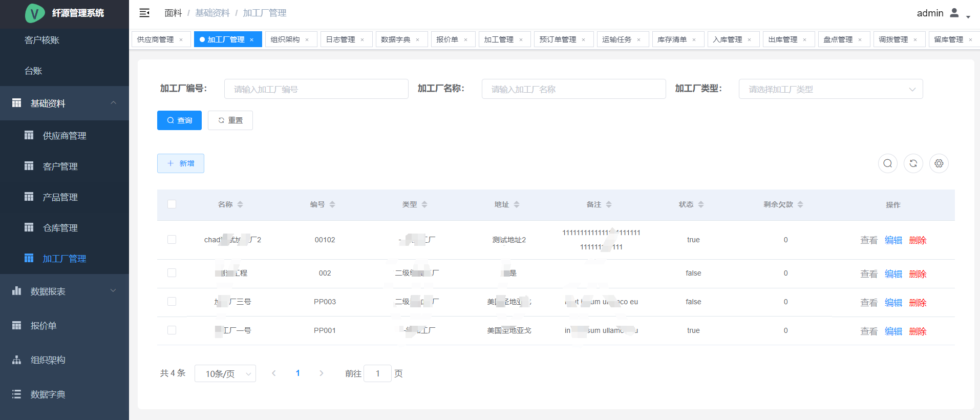This screenshot has width=980, height=420.
Task: Click the round search toggle icon
Action: click(887, 163)
